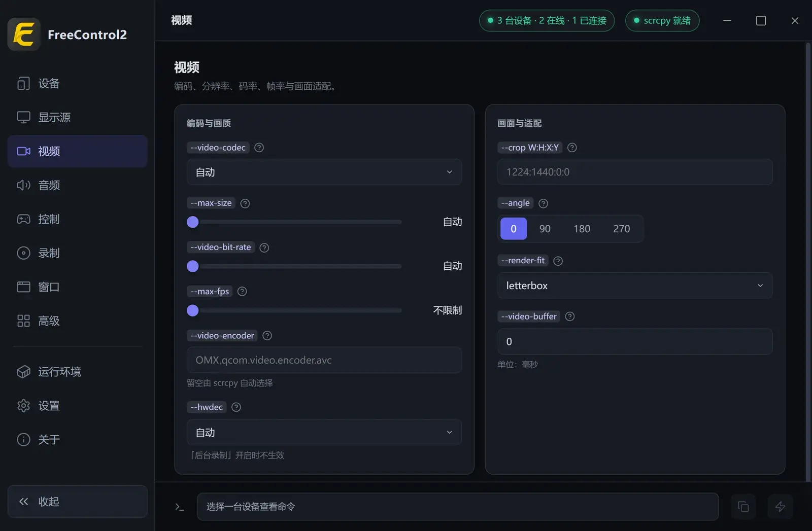Click the FreeControl2 logo icon
This screenshot has height=531, width=812.
pyautogui.click(x=24, y=34)
